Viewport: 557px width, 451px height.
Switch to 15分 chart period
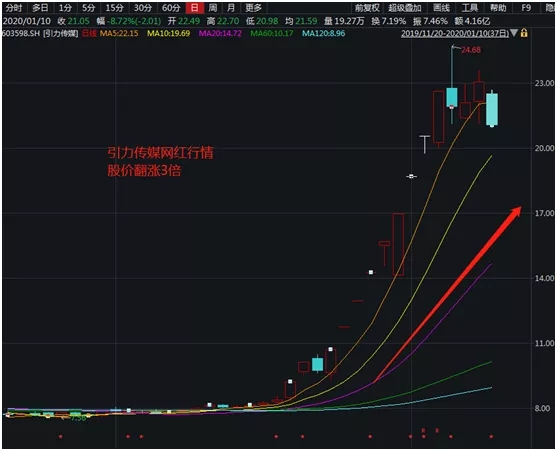tap(114, 8)
